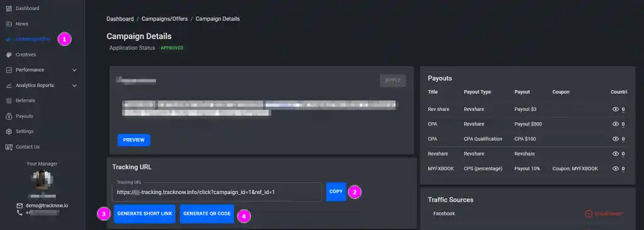Open Contact Us in sidebar

[28, 147]
